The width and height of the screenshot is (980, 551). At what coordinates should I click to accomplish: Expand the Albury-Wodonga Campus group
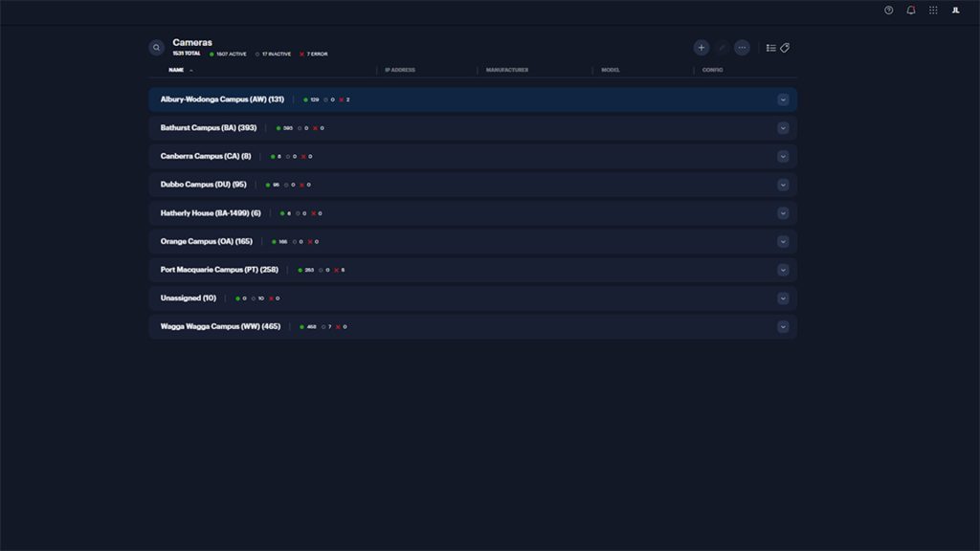tap(783, 99)
